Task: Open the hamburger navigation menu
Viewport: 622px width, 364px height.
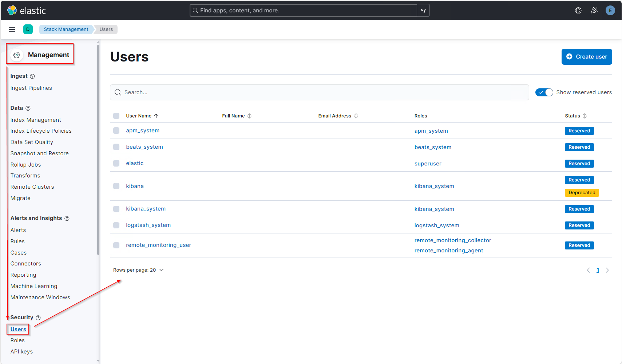Action: [x=12, y=29]
